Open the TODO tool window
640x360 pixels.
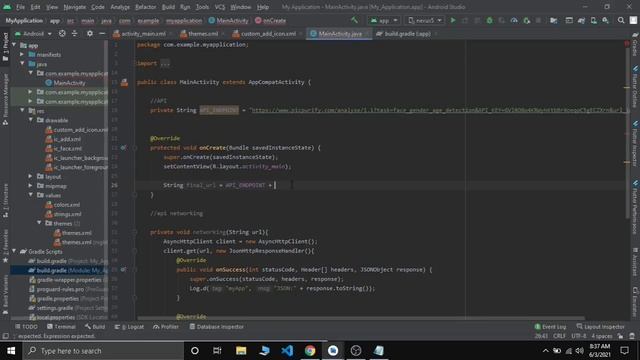coord(27,327)
